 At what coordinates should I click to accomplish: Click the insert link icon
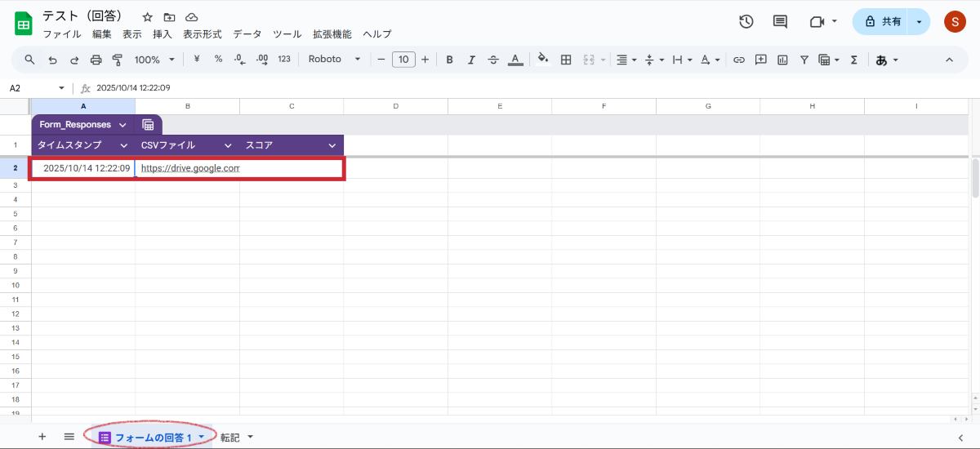739,60
